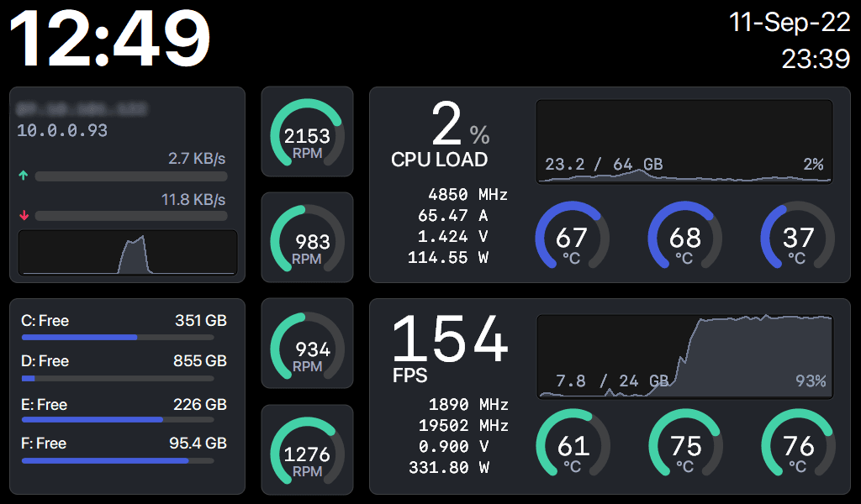This screenshot has width=861, height=504.
Task: Click the red download arrow icon
Action: [24, 216]
